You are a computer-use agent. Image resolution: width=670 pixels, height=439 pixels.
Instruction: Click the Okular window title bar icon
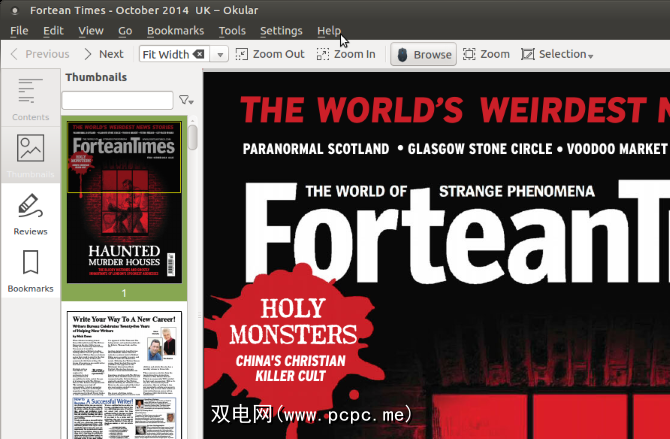tap(15, 10)
